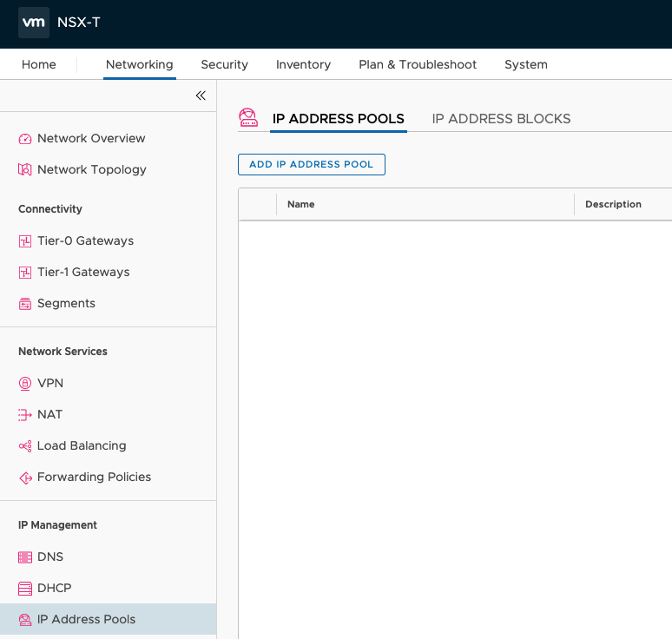Click the NAT icon in sidebar

(25, 415)
